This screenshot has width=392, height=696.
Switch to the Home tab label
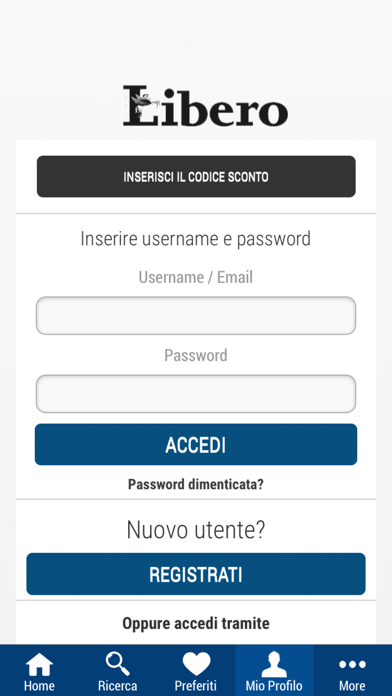pyautogui.click(x=39, y=686)
